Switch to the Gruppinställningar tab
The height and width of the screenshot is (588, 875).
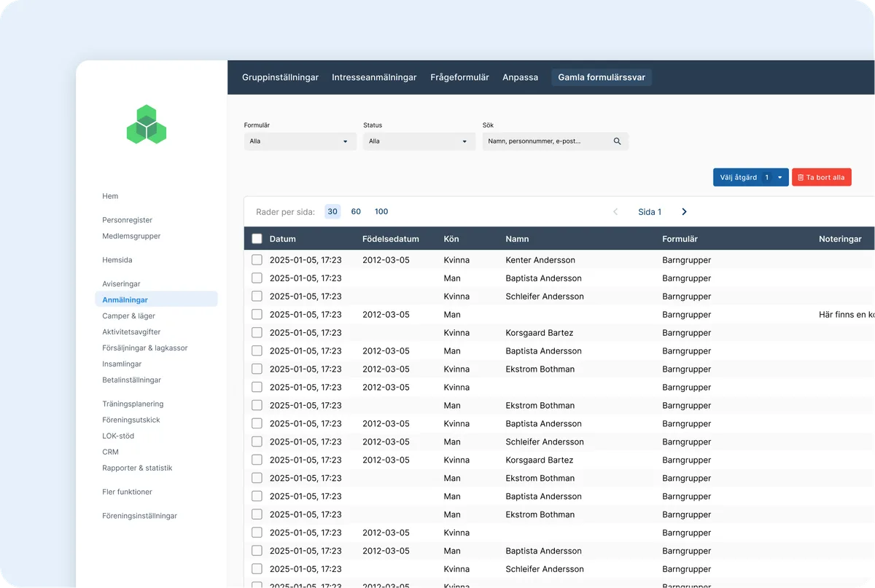280,77
